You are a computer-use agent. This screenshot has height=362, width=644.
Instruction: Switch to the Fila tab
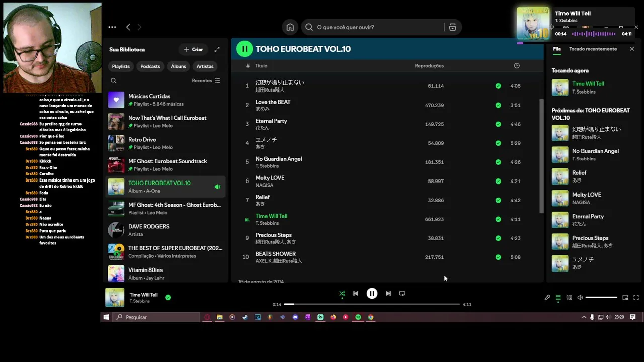[x=557, y=49]
